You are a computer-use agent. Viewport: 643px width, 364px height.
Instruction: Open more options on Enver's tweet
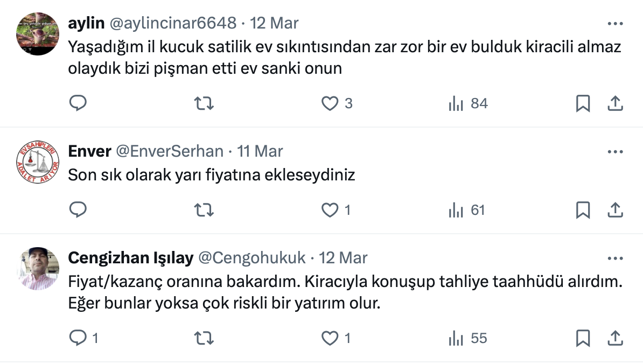615,151
